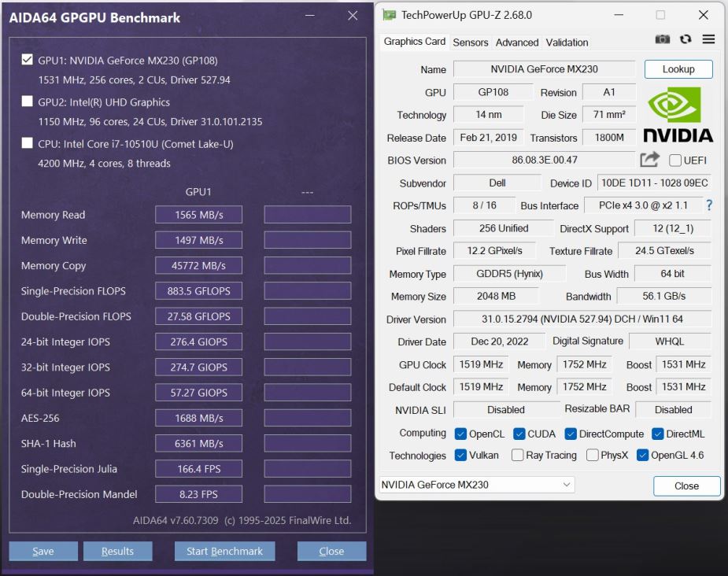The image size is (728, 576).
Task: Open the GPU-Z hamburger menu
Action: tap(708, 39)
